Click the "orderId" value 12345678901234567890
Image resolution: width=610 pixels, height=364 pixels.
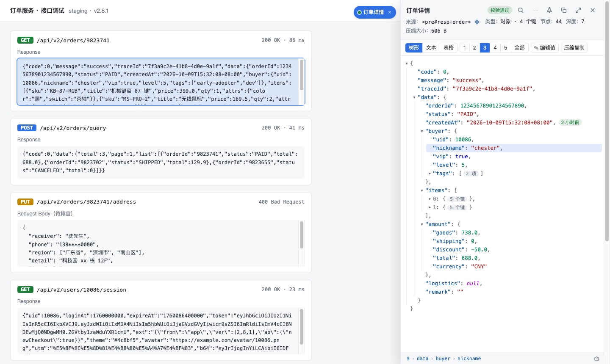tap(492, 106)
